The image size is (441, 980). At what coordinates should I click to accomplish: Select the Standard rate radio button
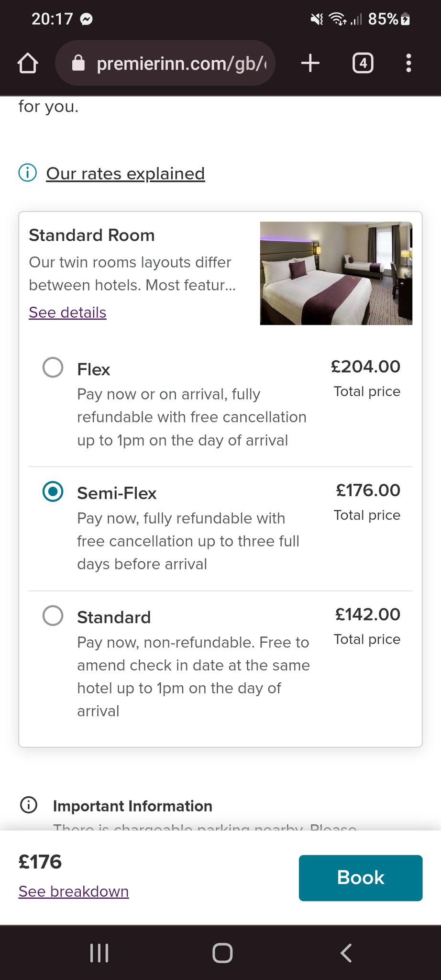[53, 615]
